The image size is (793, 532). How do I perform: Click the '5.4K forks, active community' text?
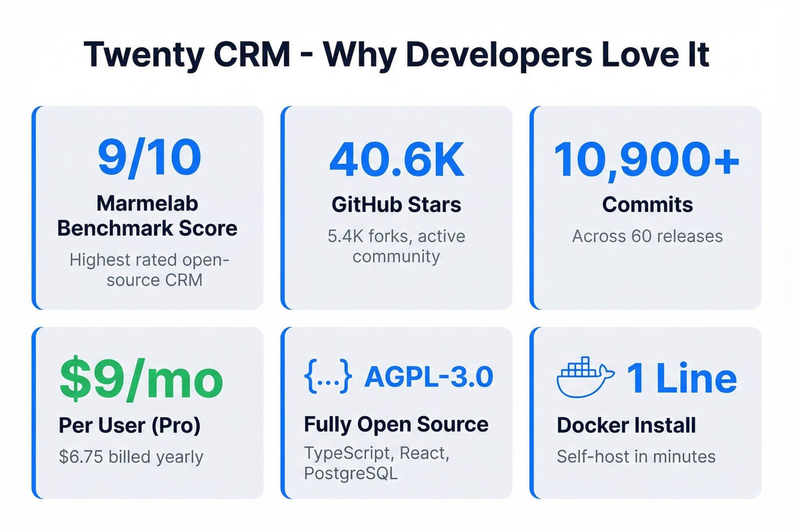[396, 246]
